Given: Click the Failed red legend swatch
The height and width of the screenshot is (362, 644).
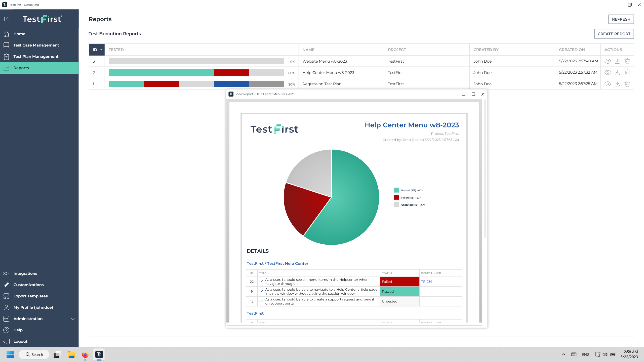Looking at the screenshot, I should pos(396,198).
